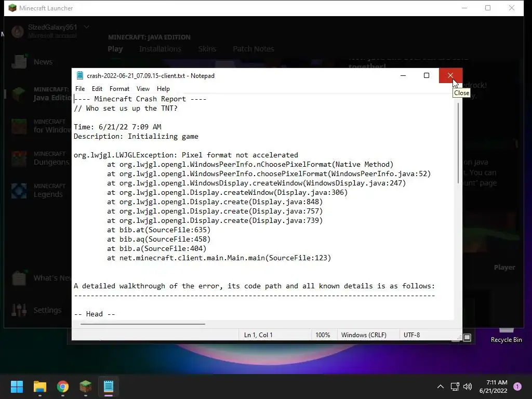Select Minecraft Legends sidebar icon
This screenshot has height=399, width=532.
(19, 191)
